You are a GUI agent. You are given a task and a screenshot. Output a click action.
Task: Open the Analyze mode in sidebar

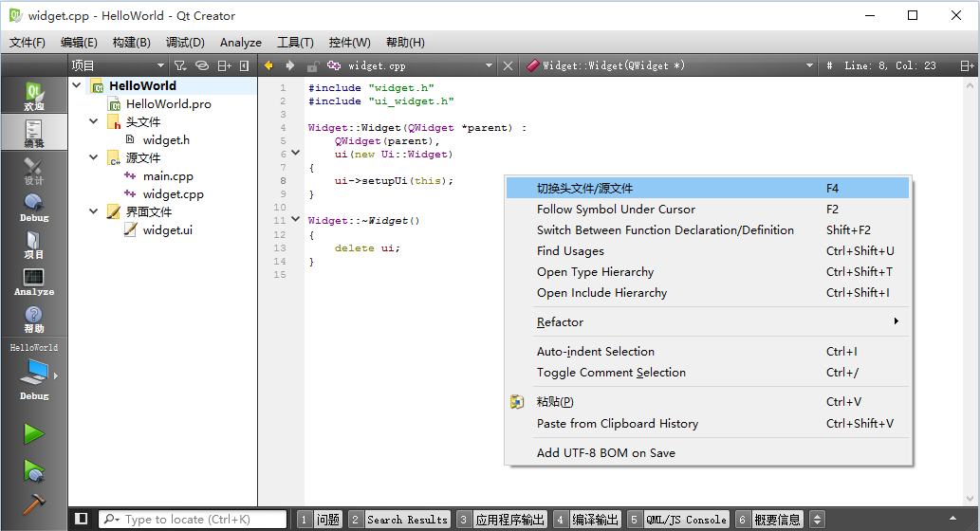pyautogui.click(x=34, y=281)
